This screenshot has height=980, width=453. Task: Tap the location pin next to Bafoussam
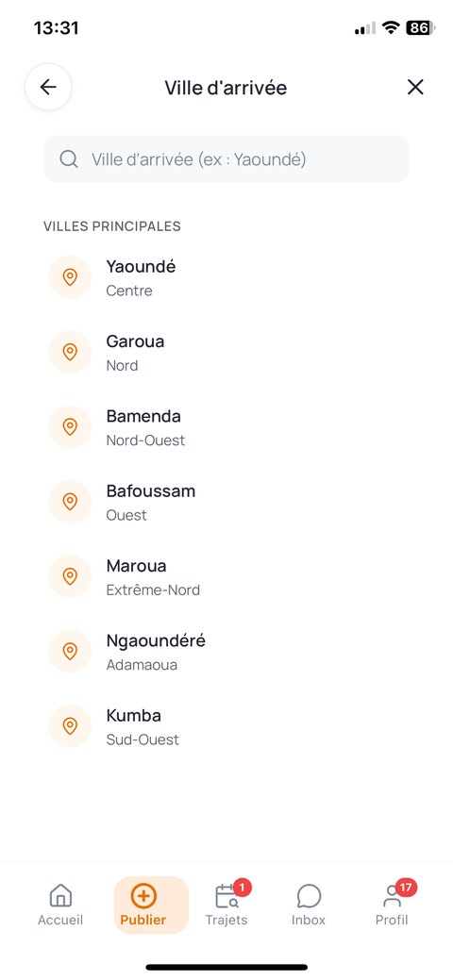coord(70,502)
